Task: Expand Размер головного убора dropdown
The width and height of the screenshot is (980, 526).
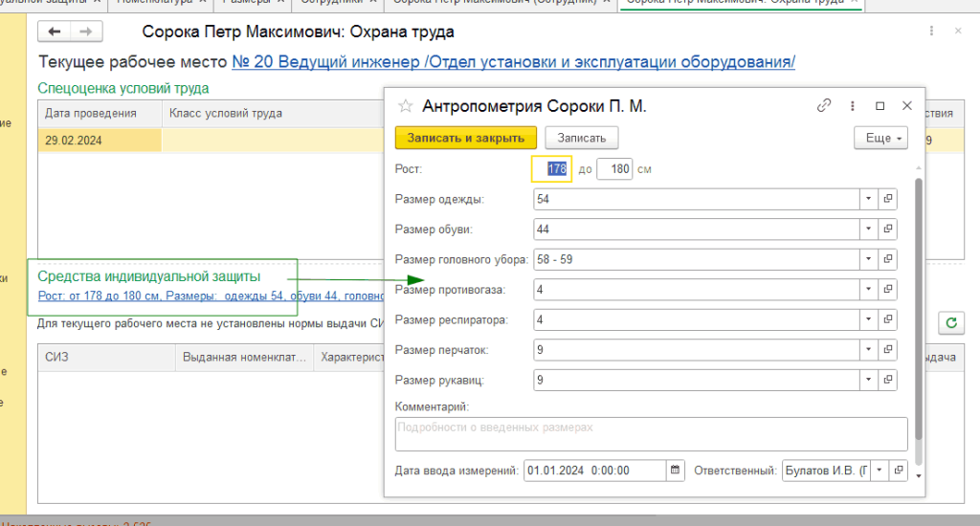Action: pyautogui.click(x=868, y=258)
